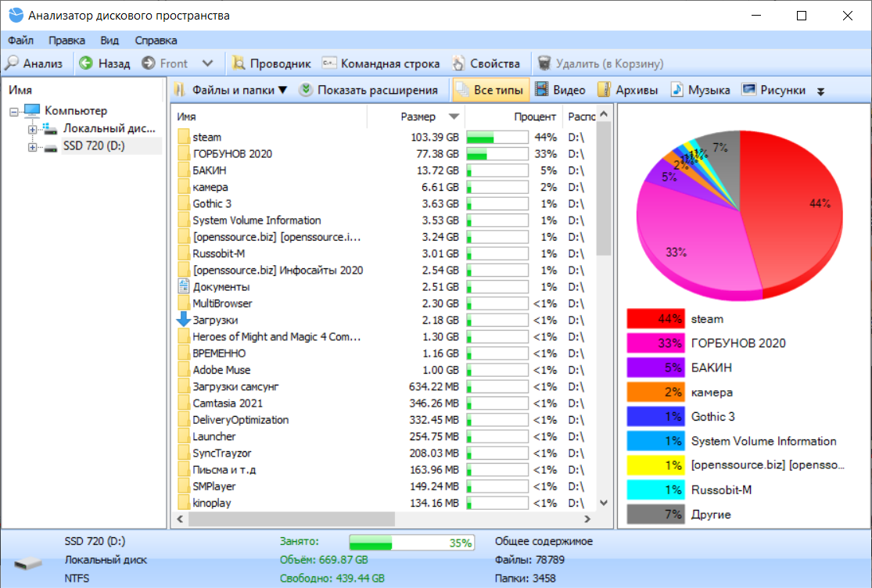Click the horizontal scrollbar left arrow
This screenshot has width=872, height=588.
point(180,519)
